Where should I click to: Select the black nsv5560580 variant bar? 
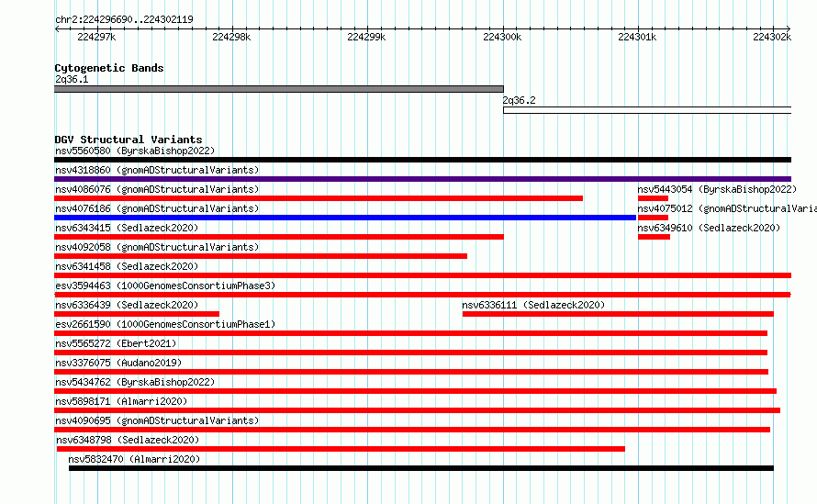click(422, 160)
